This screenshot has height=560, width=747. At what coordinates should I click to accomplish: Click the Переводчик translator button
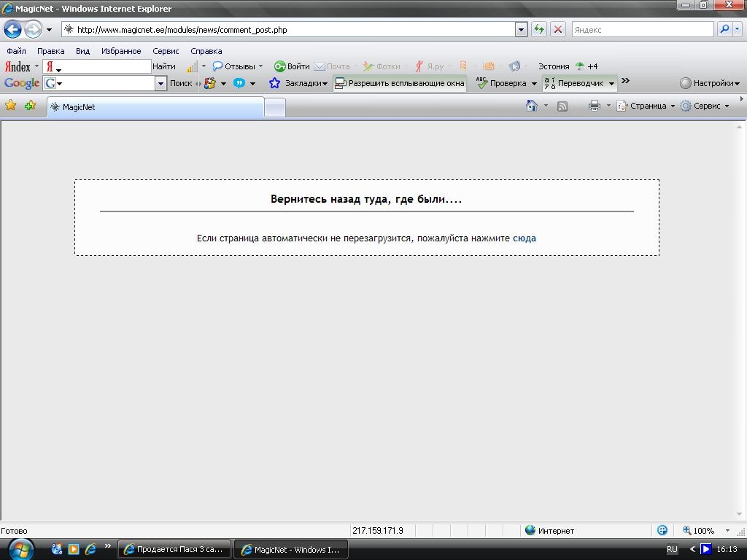click(573, 83)
